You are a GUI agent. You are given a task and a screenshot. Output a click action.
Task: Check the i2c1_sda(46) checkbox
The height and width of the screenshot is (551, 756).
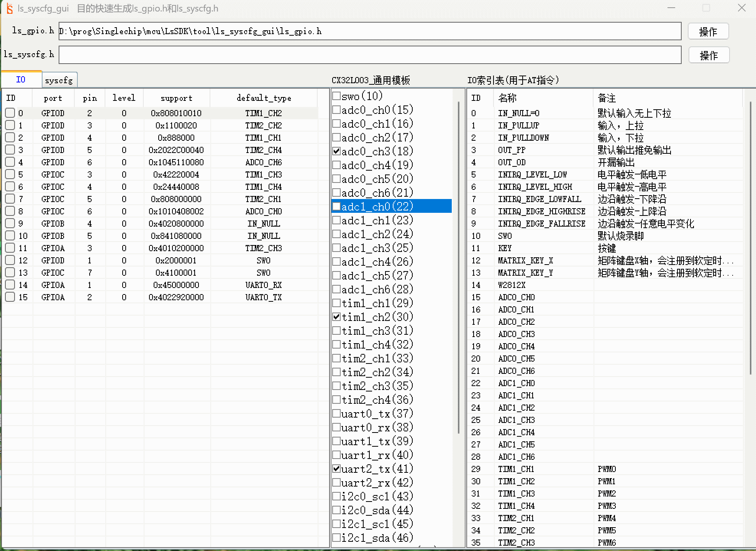pyautogui.click(x=336, y=538)
